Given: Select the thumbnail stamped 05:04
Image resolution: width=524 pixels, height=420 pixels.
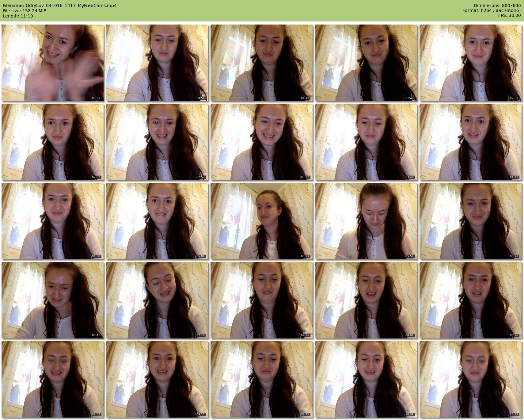Looking at the screenshot, I should pyautogui.click(x=157, y=221).
